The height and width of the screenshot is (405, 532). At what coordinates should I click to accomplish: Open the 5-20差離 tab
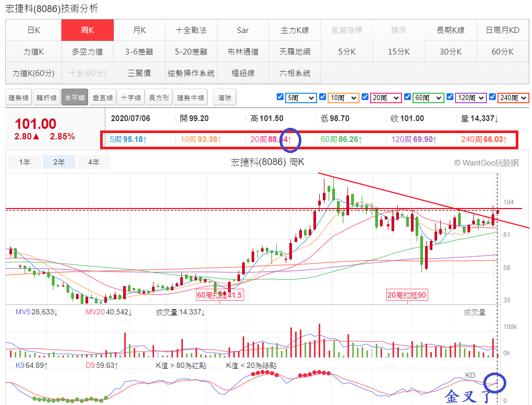191,51
